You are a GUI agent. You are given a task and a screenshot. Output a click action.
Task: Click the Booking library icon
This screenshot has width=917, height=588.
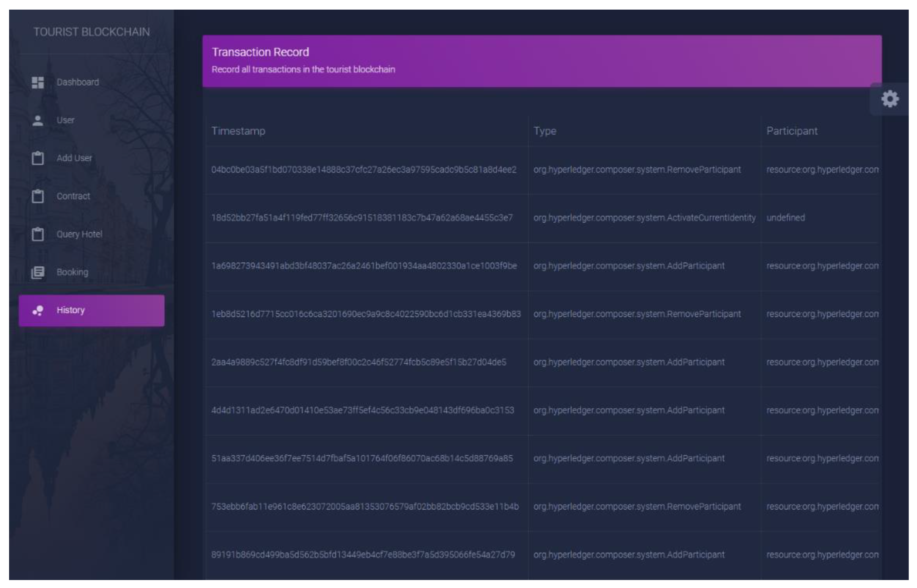(38, 272)
